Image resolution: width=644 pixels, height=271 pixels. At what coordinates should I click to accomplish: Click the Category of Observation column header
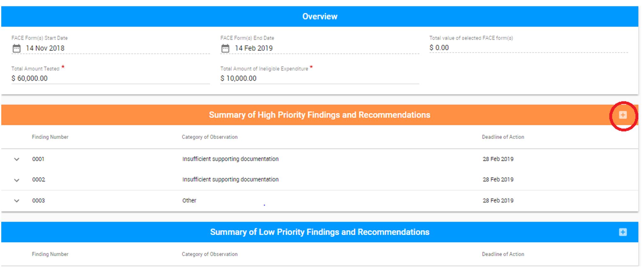tap(210, 137)
